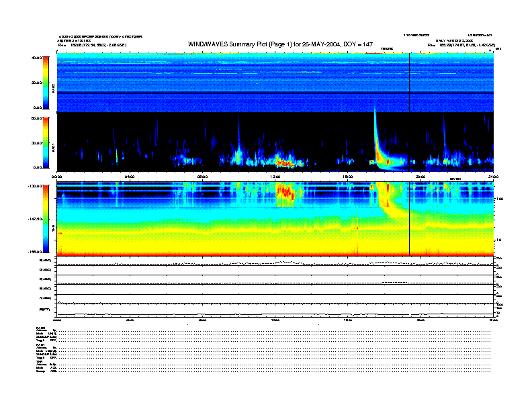Click the middle spectrogram color scale bar
The width and height of the screenshot is (532, 411).
47,142
